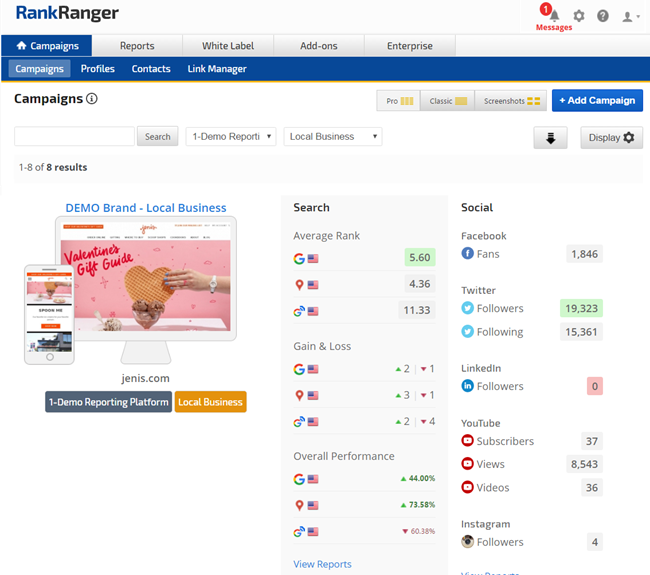Viewport: 650px width, 575px height.
Task: Click the 1-Demo Reporting Platform tag
Action: tap(109, 402)
